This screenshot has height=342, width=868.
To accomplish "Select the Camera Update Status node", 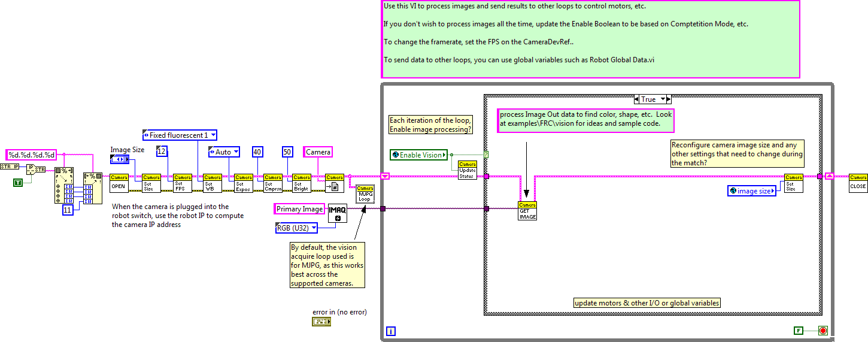I will 467,171.
